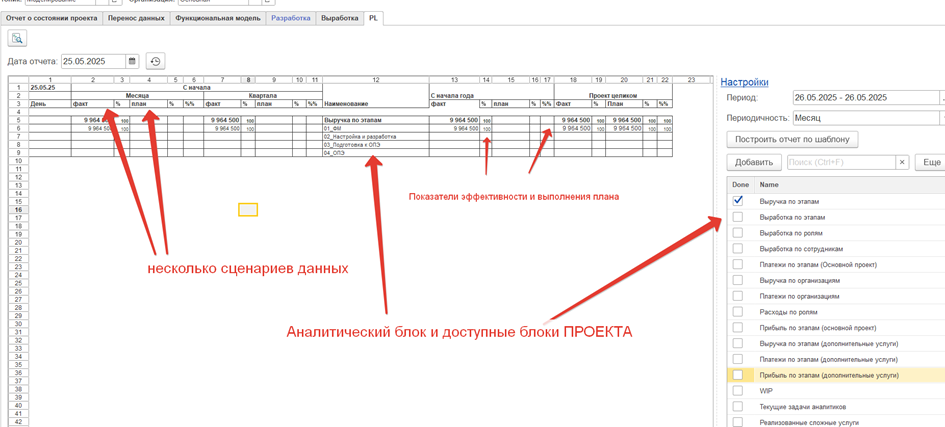
Task: Click the Добавить button
Action: pyautogui.click(x=755, y=163)
